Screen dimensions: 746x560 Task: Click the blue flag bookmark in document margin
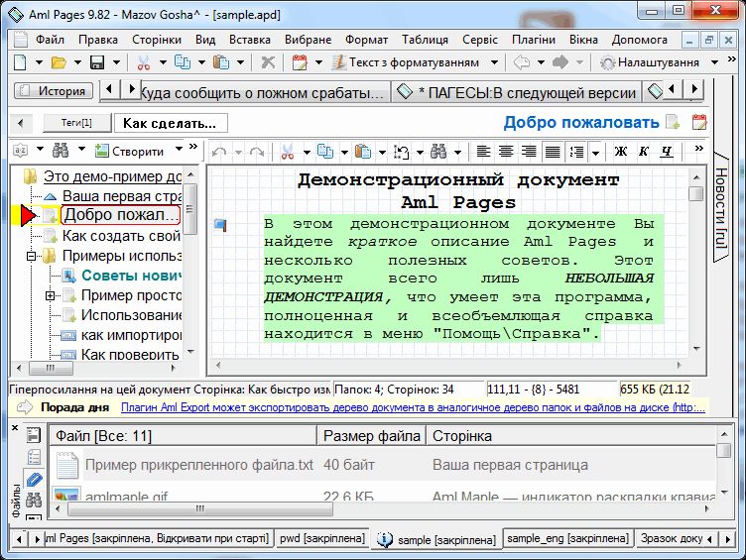pos(220,225)
